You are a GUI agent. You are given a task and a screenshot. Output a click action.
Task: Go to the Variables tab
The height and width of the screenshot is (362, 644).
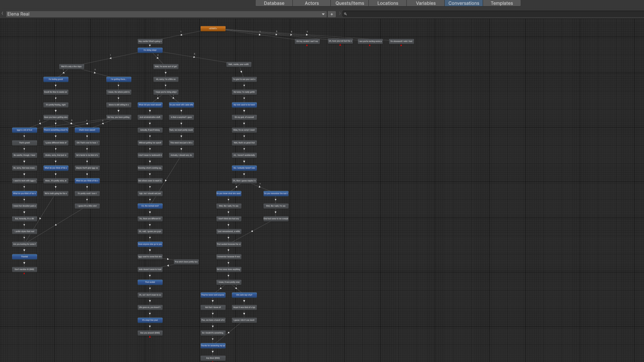[x=425, y=3]
